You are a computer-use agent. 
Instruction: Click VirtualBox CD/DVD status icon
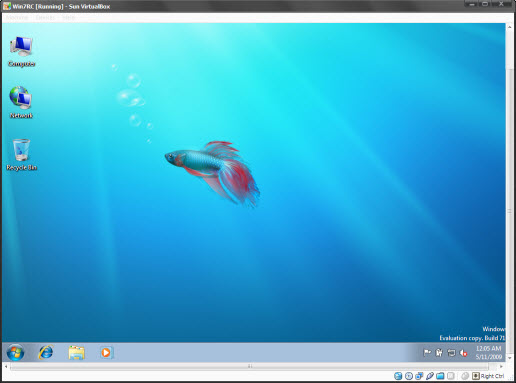(409, 376)
